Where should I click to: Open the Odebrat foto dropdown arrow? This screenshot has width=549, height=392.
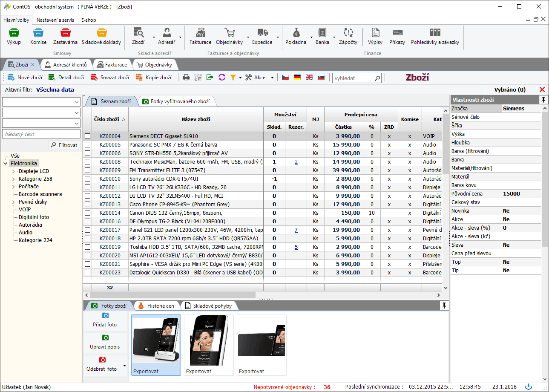point(124,366)
